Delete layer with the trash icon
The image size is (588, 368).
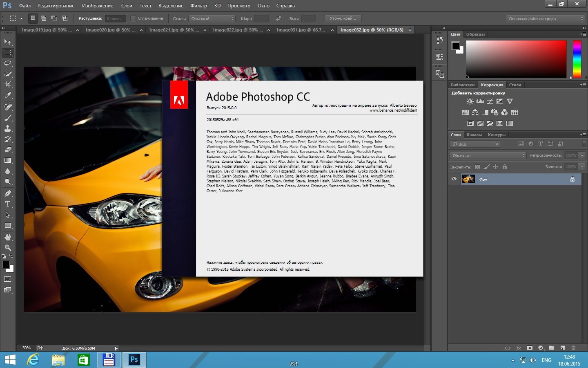pos(573,348)
